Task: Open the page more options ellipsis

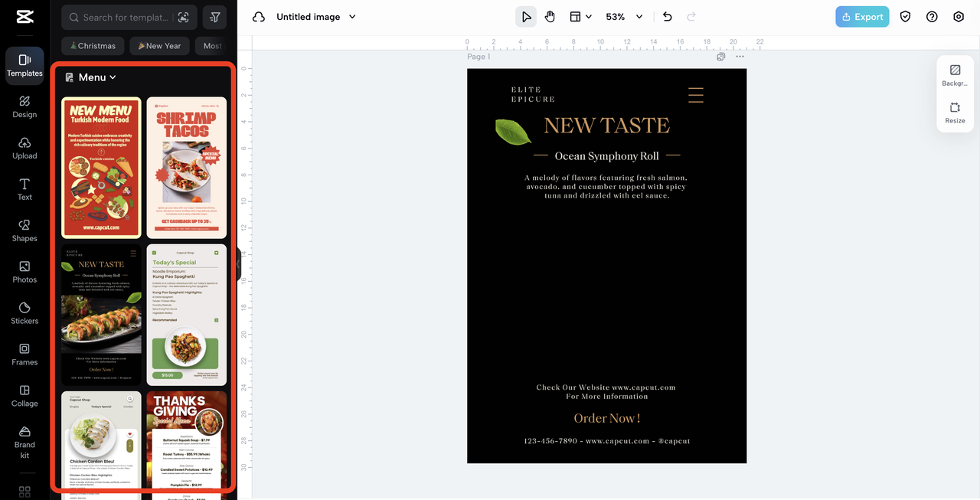Action: 740,57
